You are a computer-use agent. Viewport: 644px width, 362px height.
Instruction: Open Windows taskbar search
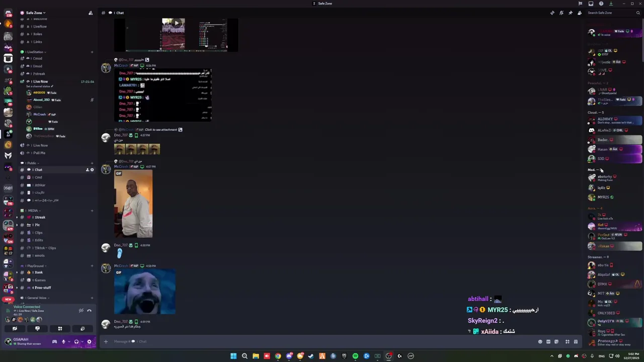245,356
